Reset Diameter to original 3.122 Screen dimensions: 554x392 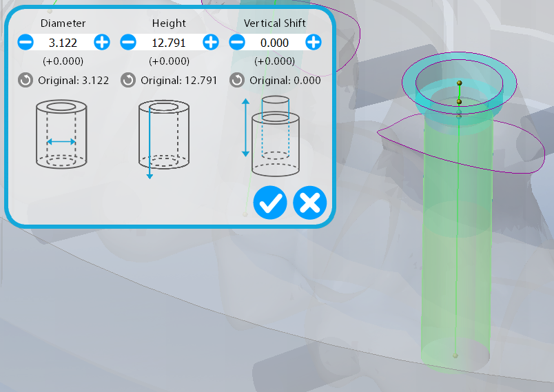pos(25,80)
